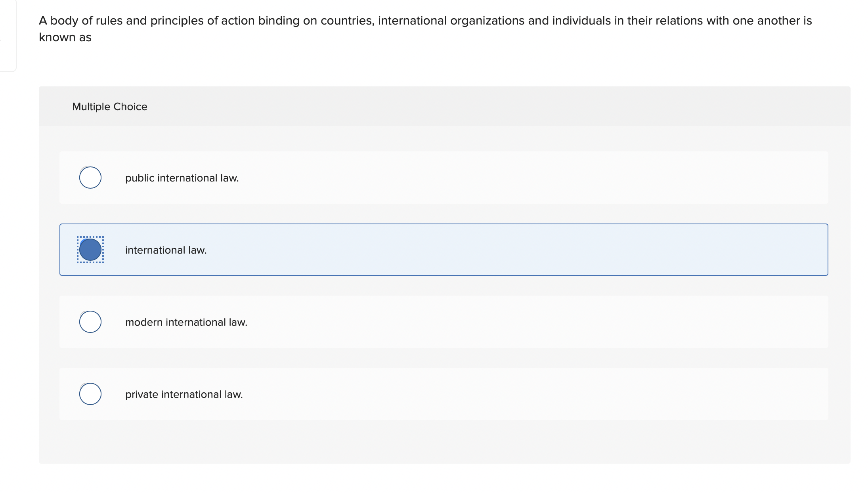Select the 'public international law' radio button
This screenshot has width=868, height=493.
tap(90, 178)
